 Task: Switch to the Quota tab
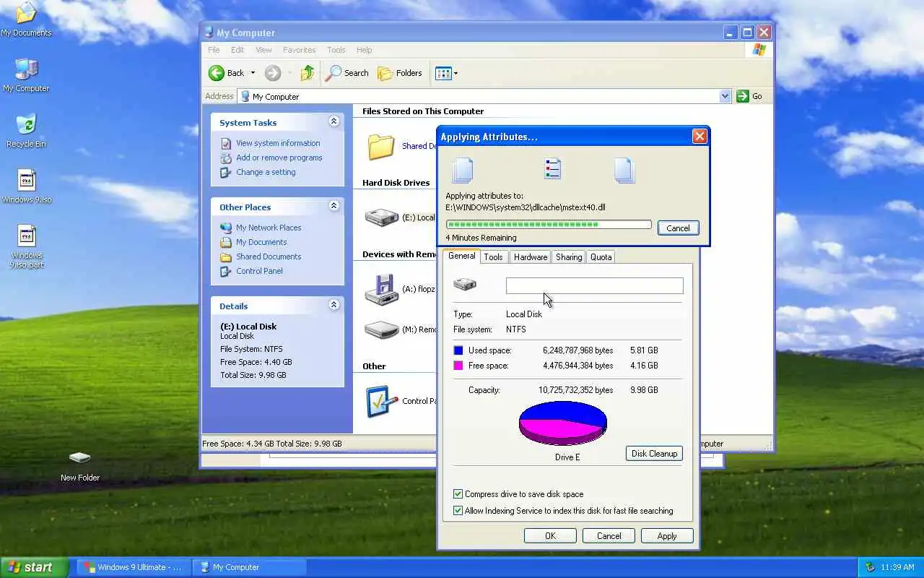pos(601,256)
